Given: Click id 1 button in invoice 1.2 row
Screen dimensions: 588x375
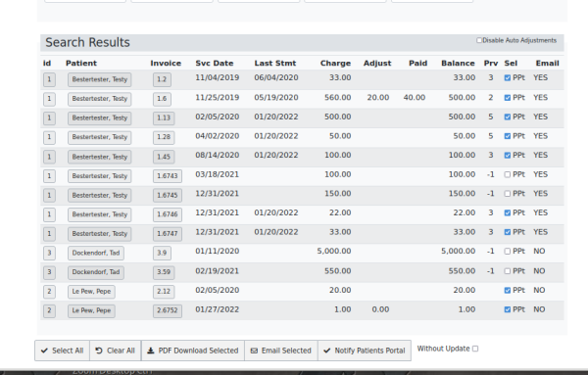Looking at the screenshot, I should (x=49, y=79).
